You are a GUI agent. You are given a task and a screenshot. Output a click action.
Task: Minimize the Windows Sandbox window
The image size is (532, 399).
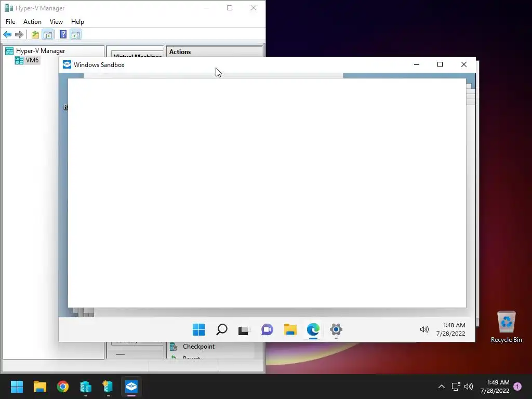pos(417,64)
